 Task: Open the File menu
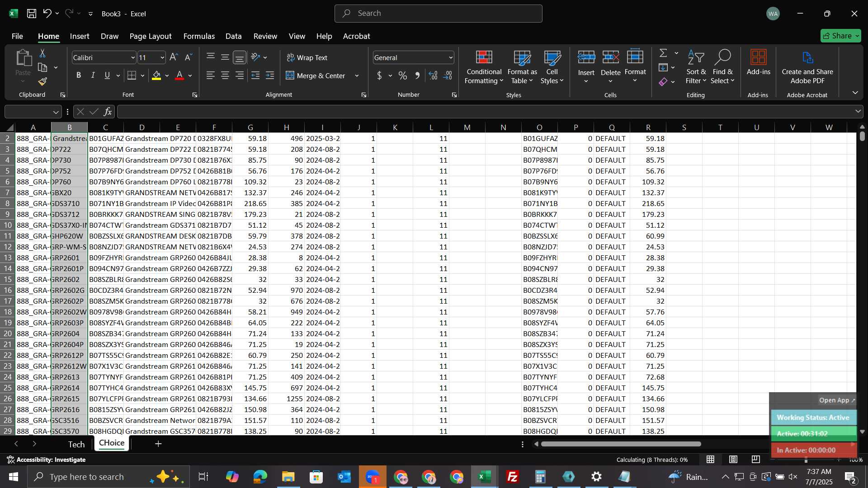17,36
